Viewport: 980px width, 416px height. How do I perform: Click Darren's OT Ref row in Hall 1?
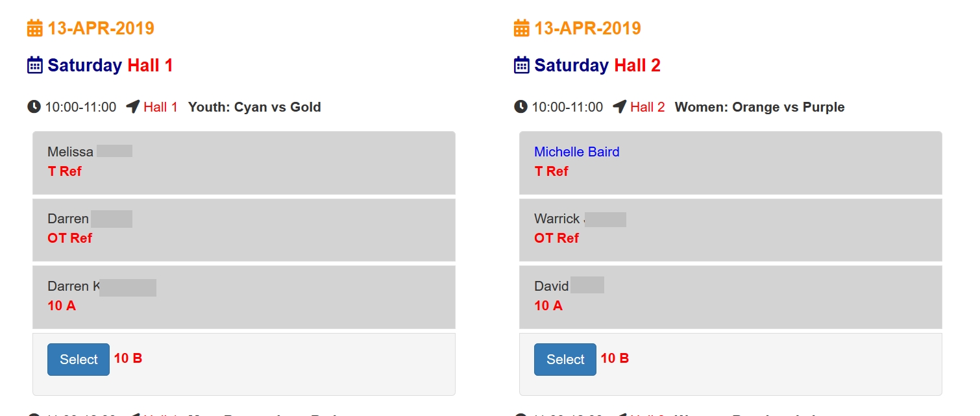coord(243,229)
